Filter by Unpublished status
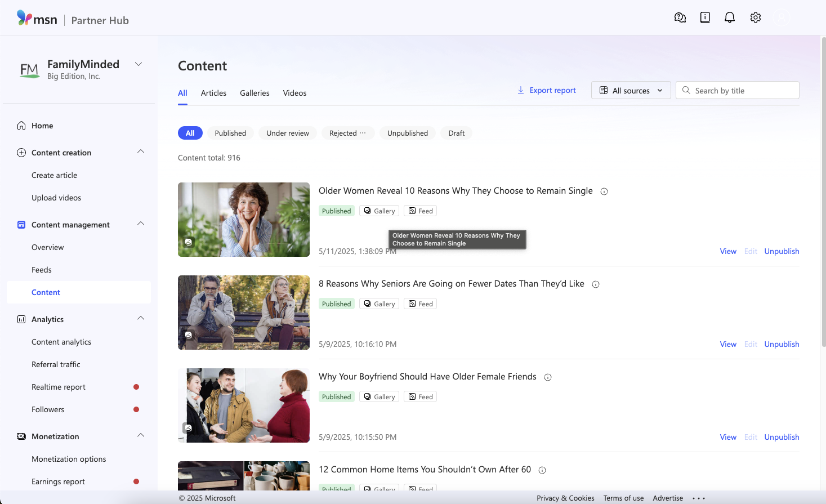The height and width of the screenshot is (504, 826). coord(408,133)
